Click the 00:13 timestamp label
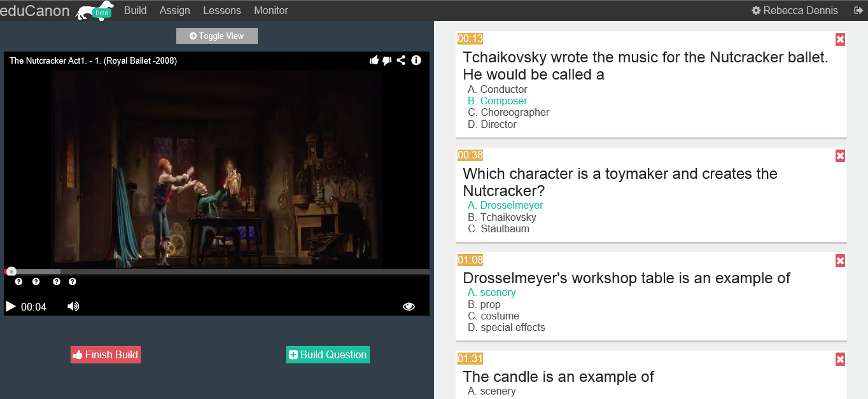Image resolution: width=868 pixels, height=399 pixels. (470, 39)
